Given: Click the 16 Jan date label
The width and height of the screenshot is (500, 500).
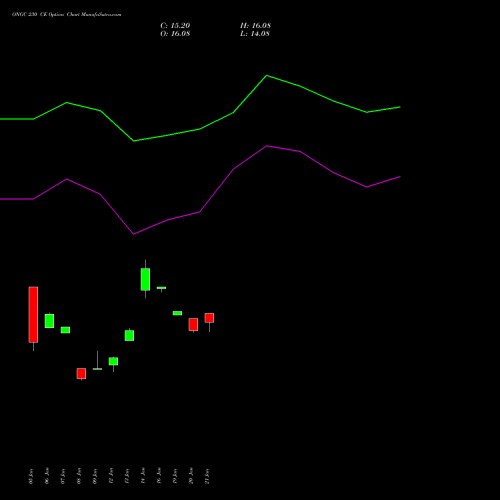Looking at the screenshot, I should [159, 476].
